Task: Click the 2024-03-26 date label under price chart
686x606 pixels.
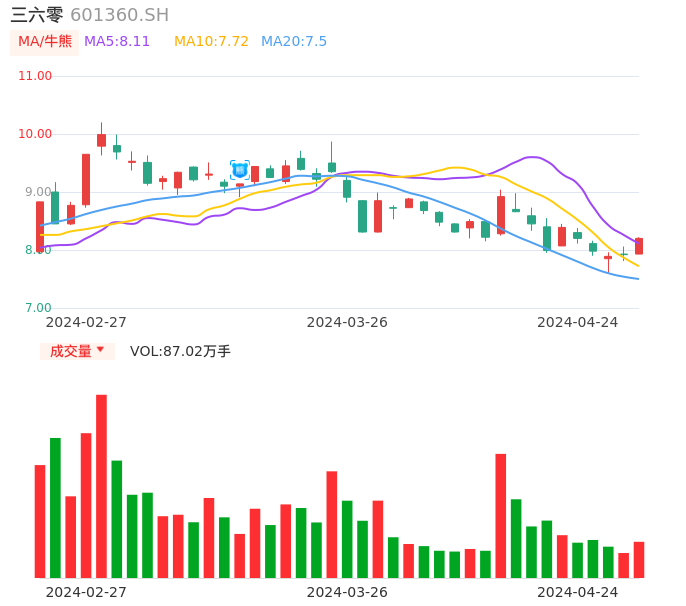Action: click(x=347, y=322)
